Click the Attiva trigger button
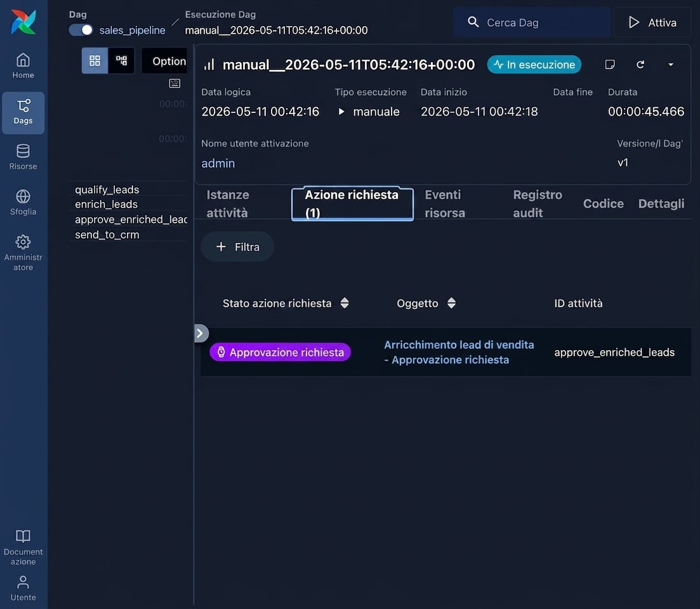 click(652, 22)
